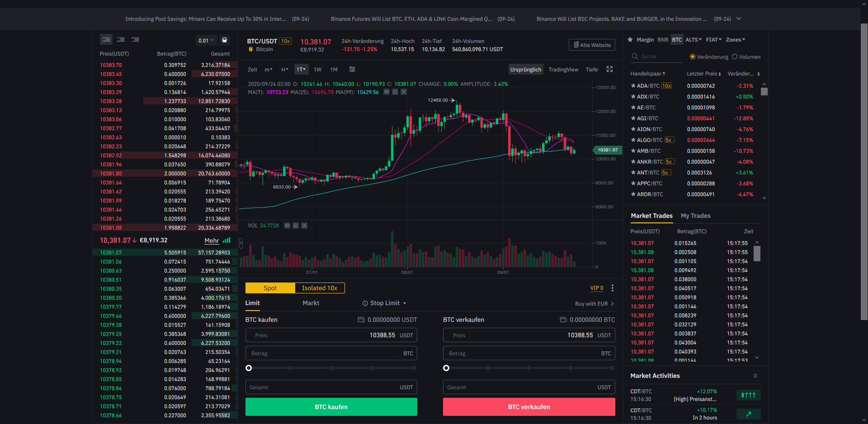Click Stop Limit info icon

pyautogui.click(x=365, y=303)
